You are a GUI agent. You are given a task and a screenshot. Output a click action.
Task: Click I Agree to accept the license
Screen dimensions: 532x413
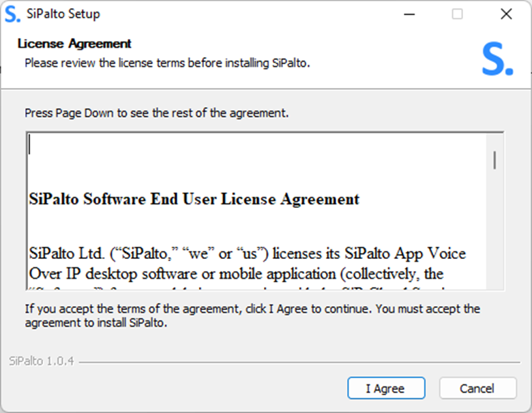point(386,388)
